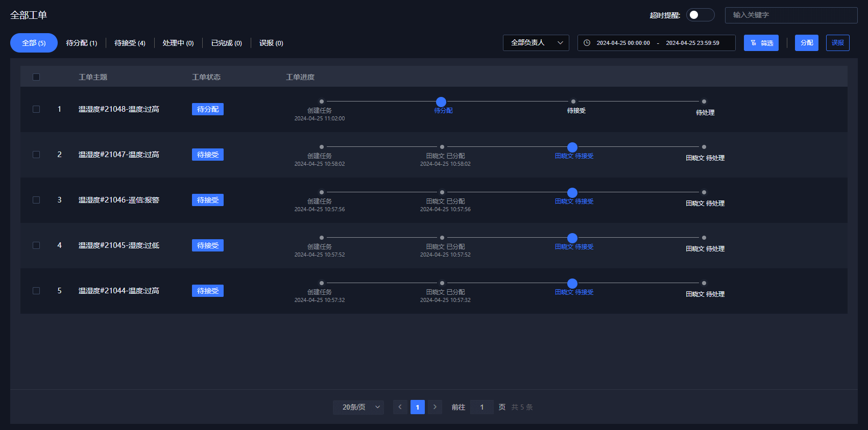This screenshot has width=868, height=430.
Task: Click 温湿度#21048-温度:过高 subject text
Action: point(119,109)
